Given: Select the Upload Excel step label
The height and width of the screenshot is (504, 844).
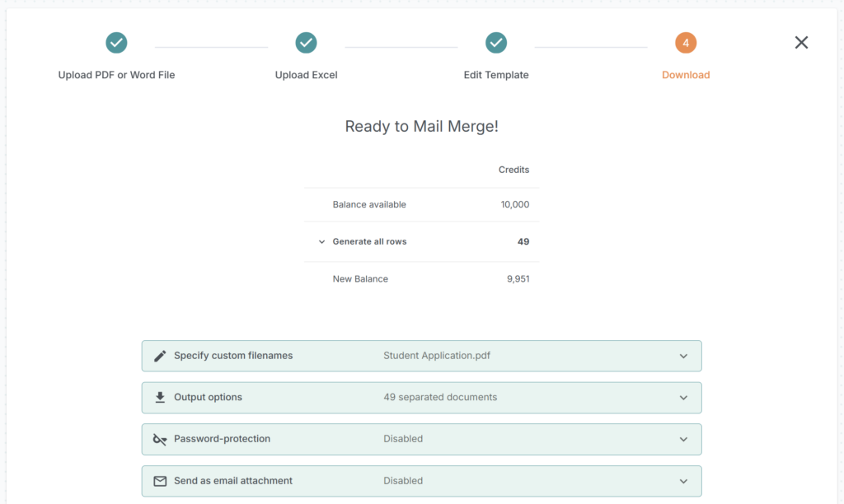Looking at the screenshot, I should (x=307, y=75).
